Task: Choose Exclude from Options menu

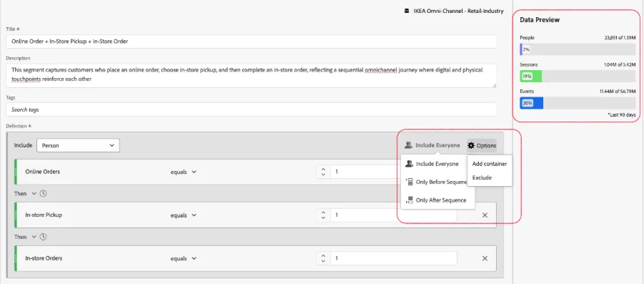Action: tap(482, 178)
